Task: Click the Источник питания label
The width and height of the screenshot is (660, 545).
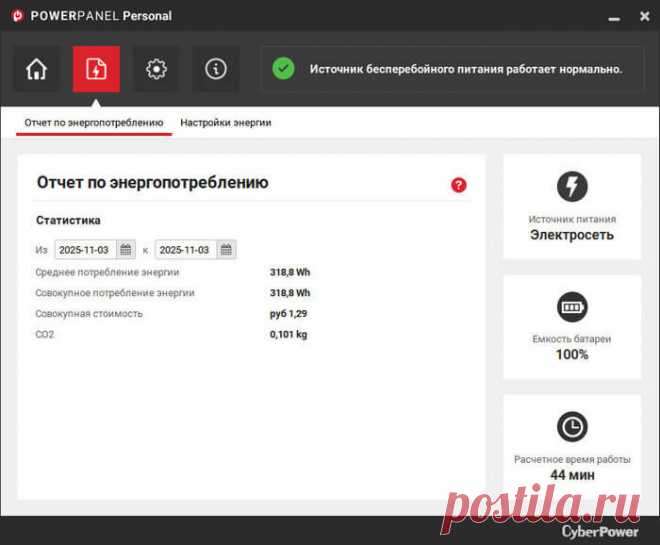Action: (x=572, y=219)
